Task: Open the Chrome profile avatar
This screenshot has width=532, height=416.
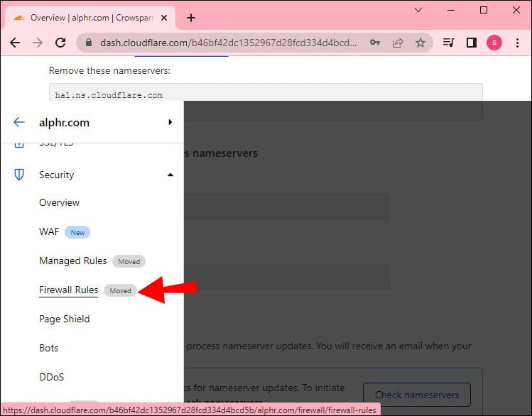Action: [x=494, y=43]
